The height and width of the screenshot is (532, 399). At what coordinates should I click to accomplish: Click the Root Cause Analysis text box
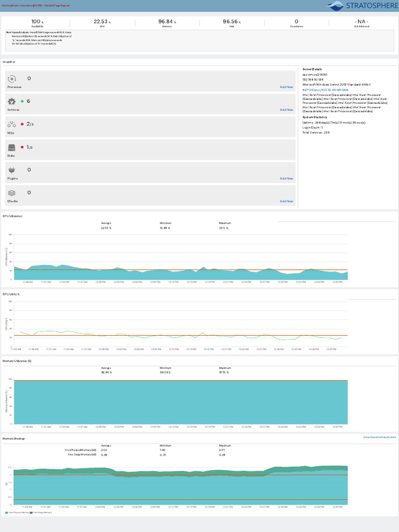click(x=199, y=41)
